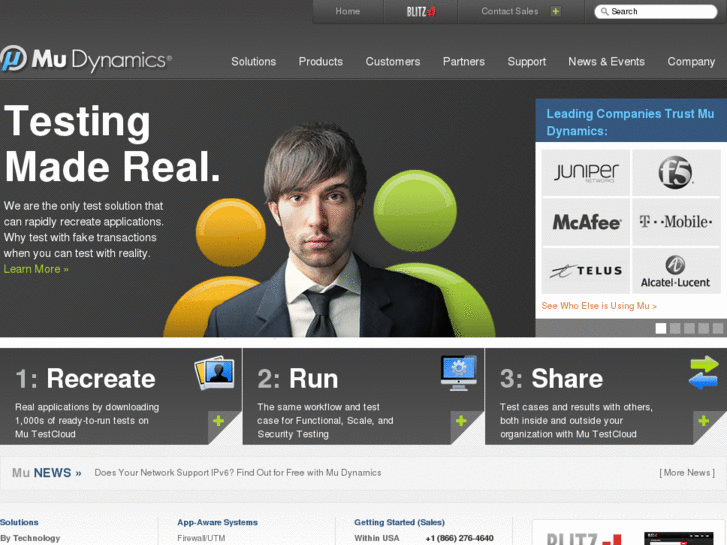The height and width of the screenshot is (545, 727).
Task: Click the 2: Run heading
Action: coord(298,378)
